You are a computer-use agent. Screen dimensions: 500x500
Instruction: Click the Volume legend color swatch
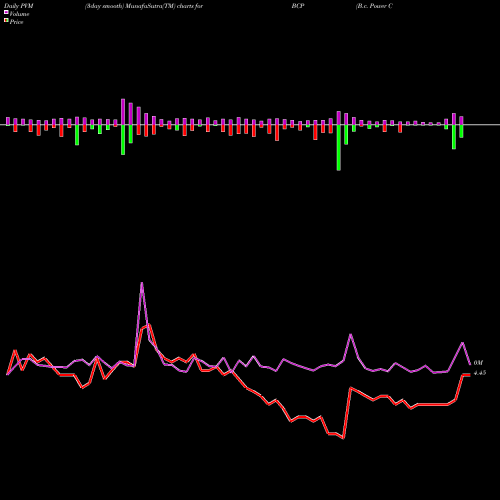pos(6,13)
